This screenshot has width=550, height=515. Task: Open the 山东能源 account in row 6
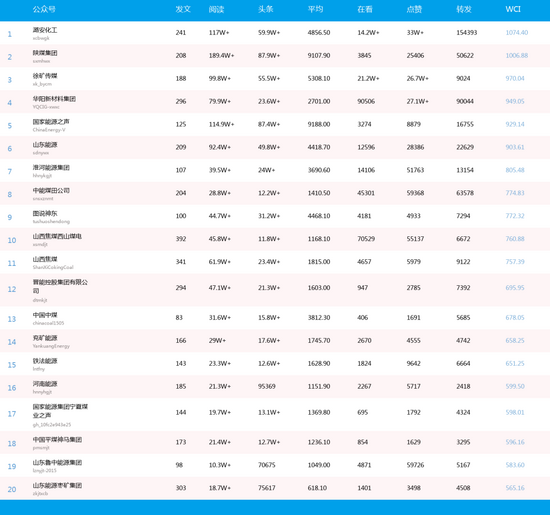click(45, 145)
